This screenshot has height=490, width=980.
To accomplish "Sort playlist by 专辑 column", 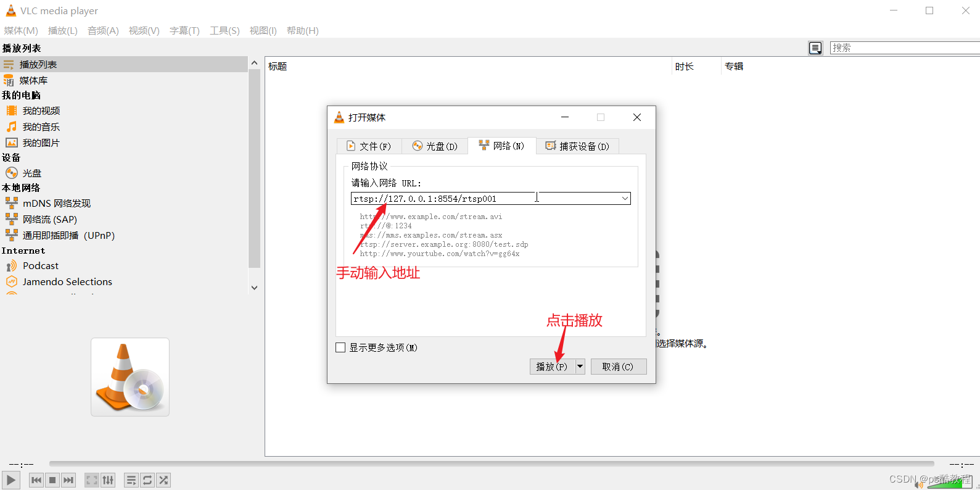I will (x=850, y=66).
